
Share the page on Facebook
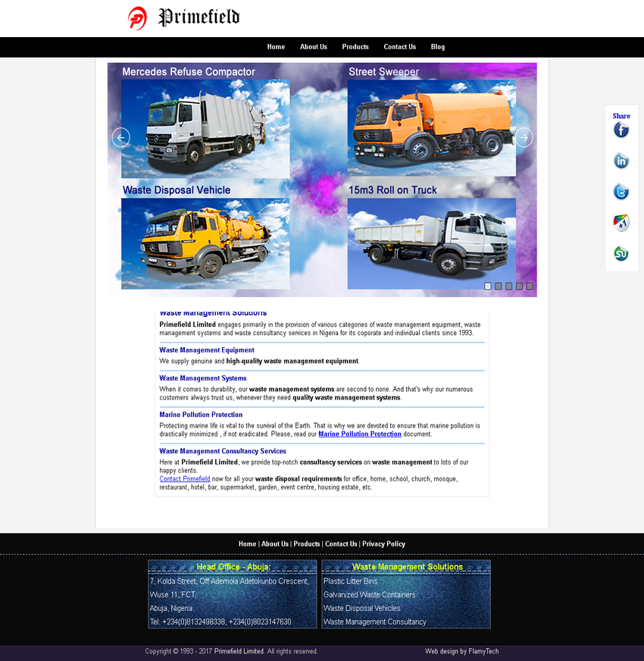click(621, 130)
